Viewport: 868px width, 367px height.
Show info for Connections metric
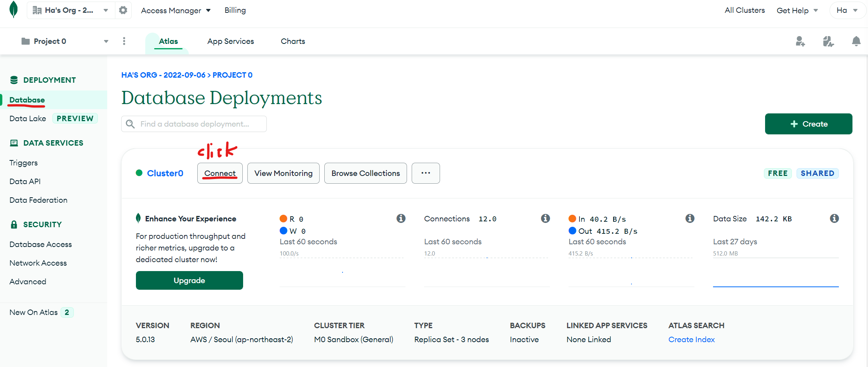pos(545,219)
